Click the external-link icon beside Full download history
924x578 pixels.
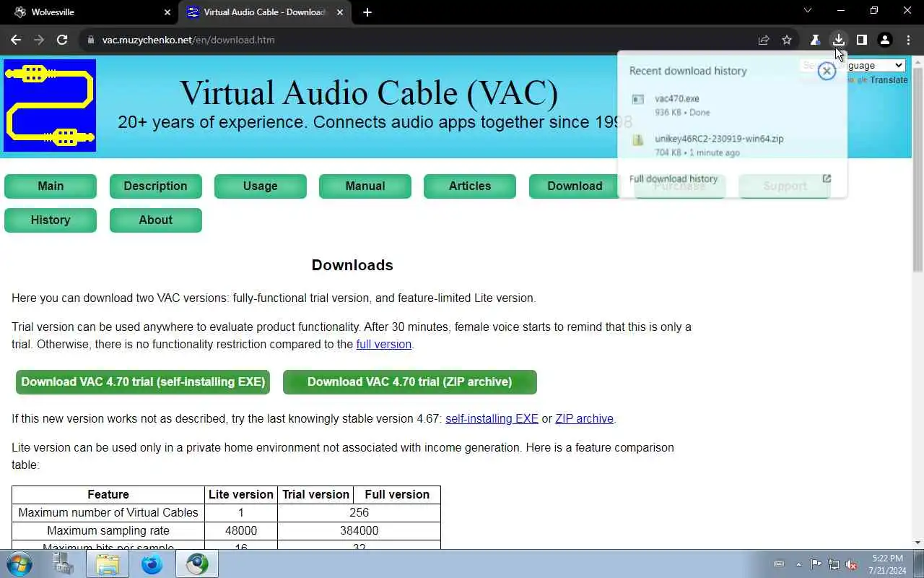point(827,178)
